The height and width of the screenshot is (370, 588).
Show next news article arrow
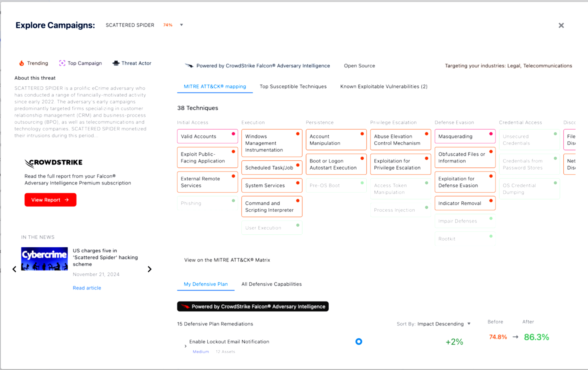pyautogui.click(x=150, y=269)
